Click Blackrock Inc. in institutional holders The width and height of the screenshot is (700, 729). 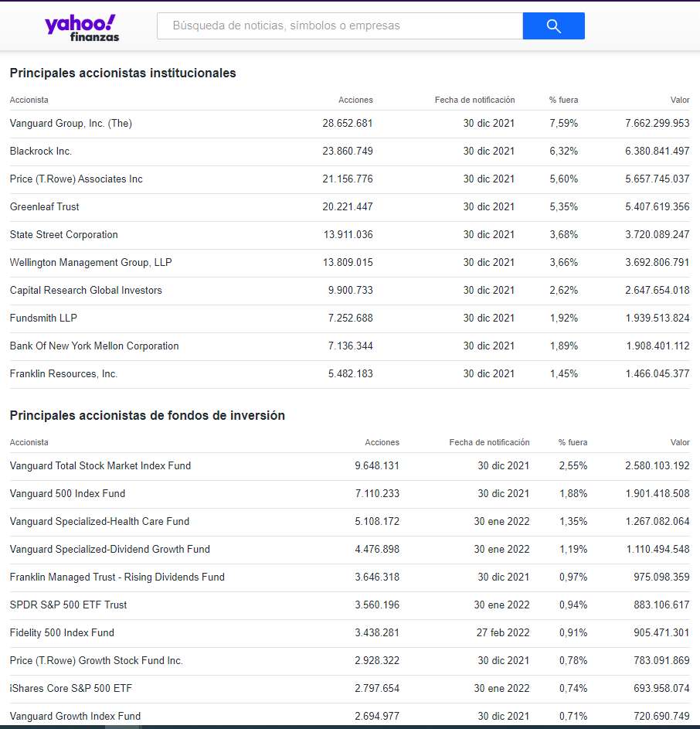(x=41, y=152)
